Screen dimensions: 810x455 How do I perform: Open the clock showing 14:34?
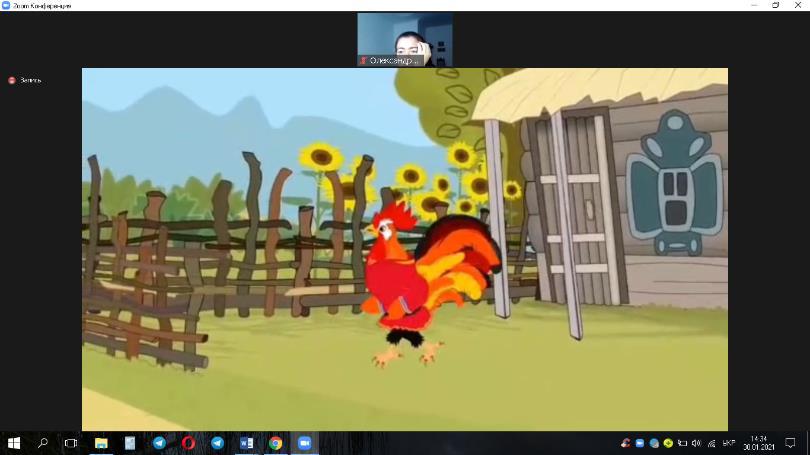pyautogui.click(x=758, y=442)
